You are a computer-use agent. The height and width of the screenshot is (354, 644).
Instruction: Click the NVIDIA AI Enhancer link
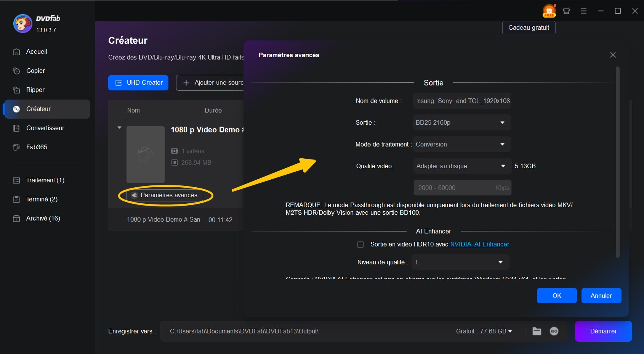pyautogui.click(x=479, y=244)
